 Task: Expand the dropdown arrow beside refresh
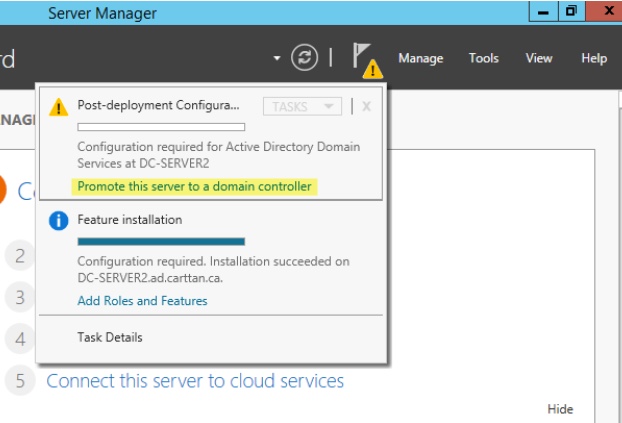coord(277,58)
